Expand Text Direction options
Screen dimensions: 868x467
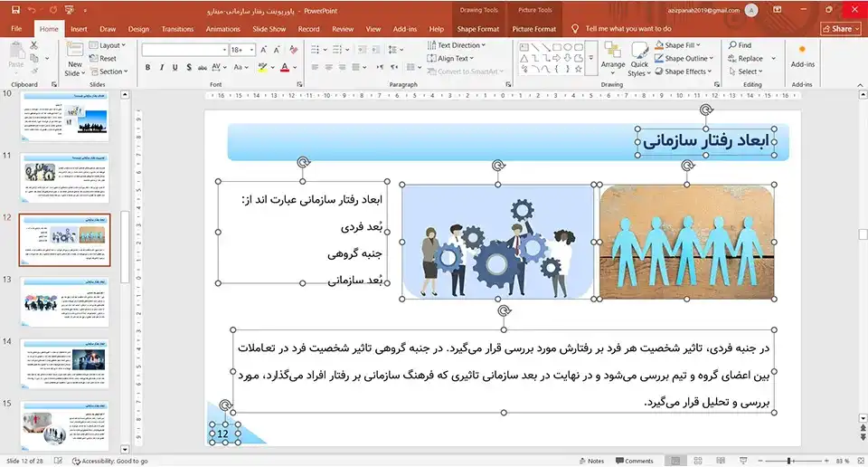click(457, 45)
